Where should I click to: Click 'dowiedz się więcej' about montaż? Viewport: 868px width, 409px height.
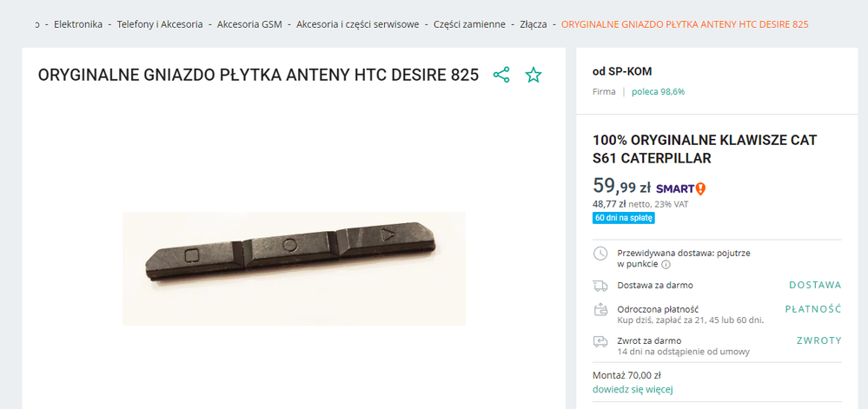633,389
